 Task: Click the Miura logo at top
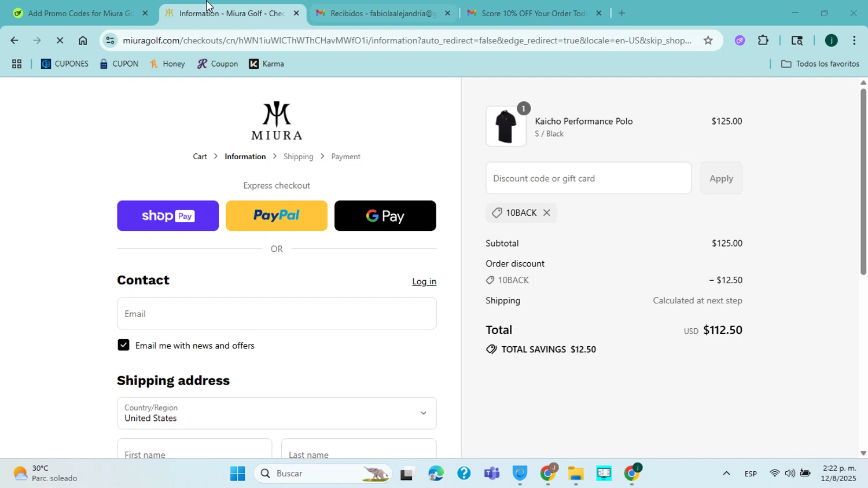coord(277,120)
